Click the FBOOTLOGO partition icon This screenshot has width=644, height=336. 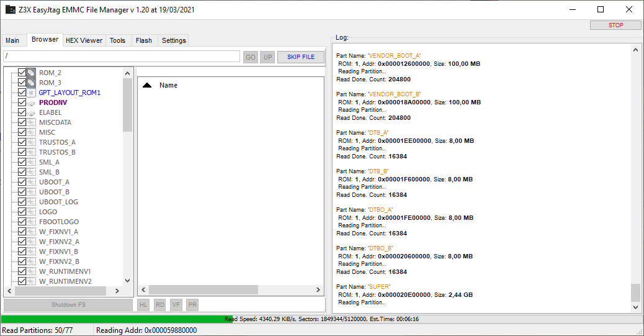[31, 222]
